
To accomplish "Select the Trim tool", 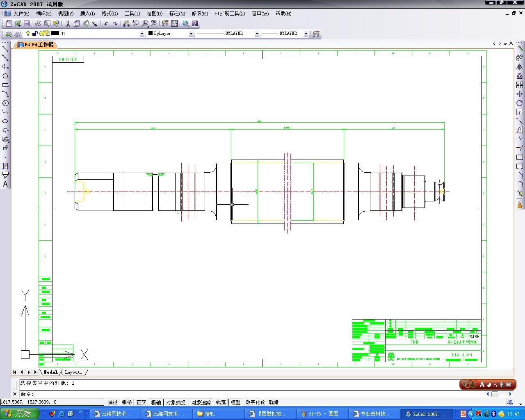I will tap(520, 139).
